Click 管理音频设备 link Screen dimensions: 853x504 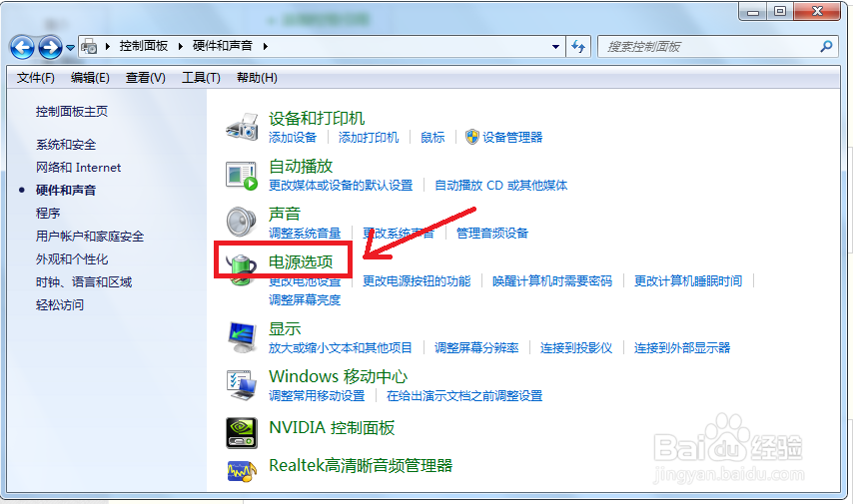point(492,234)
